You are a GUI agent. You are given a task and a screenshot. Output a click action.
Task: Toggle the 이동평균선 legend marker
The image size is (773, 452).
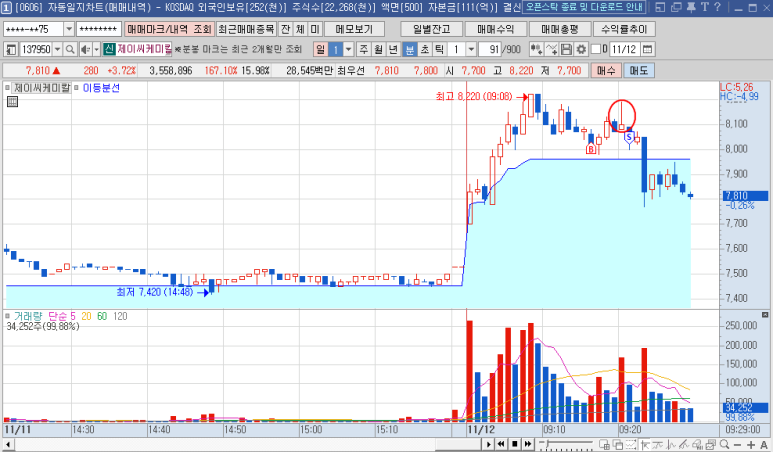[x=76, y=88]
